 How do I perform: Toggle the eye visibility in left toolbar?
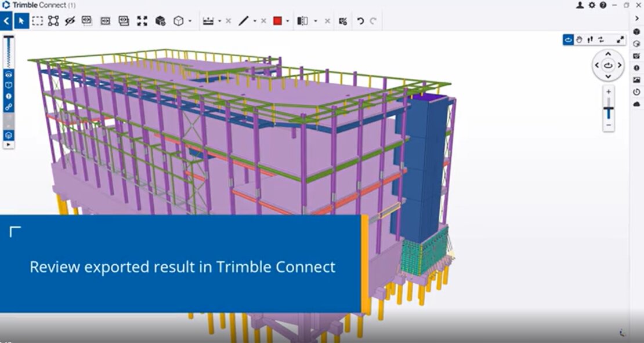coord(9,75)
